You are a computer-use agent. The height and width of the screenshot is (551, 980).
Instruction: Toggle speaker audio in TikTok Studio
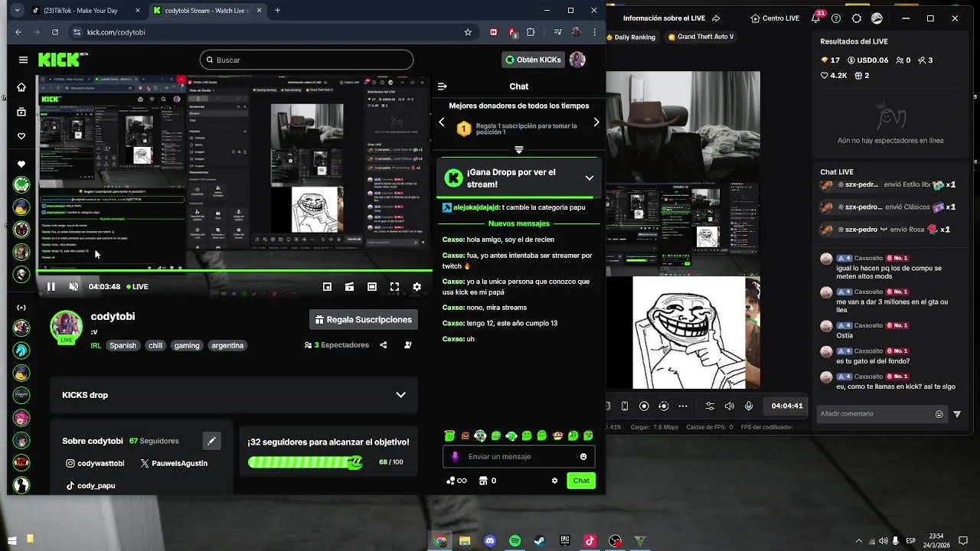(730, 406)
